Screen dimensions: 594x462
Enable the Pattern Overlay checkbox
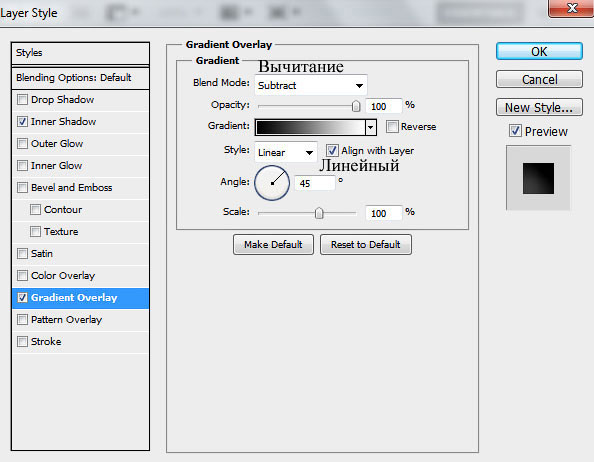point(22,320)
